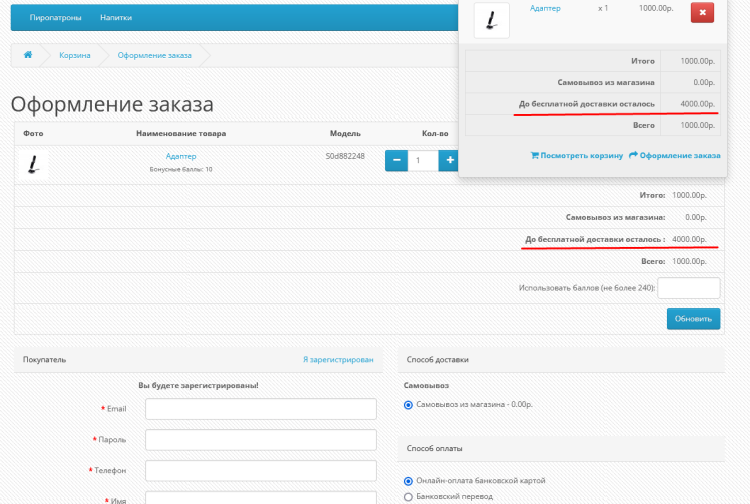750x504 pixels.
Task: Click the plus quantity button
Action: (x=450, y=160)
